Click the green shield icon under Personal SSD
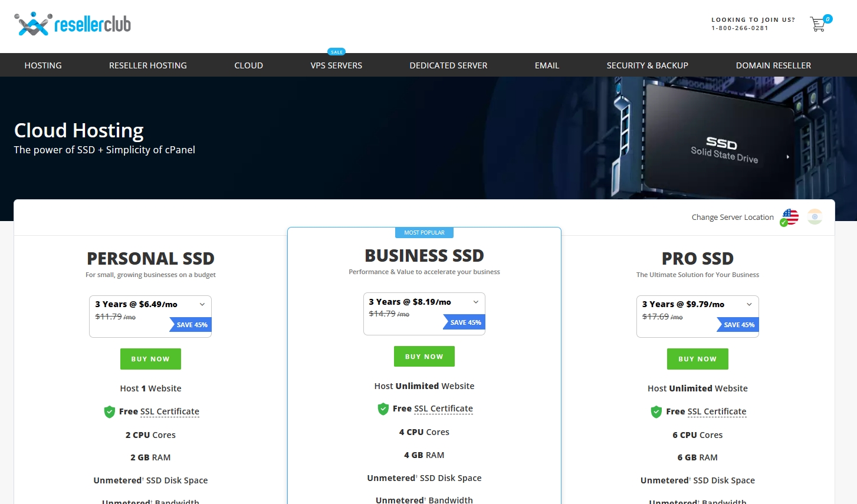The width and height of the screenshot is (857, 504). [109, 411]
